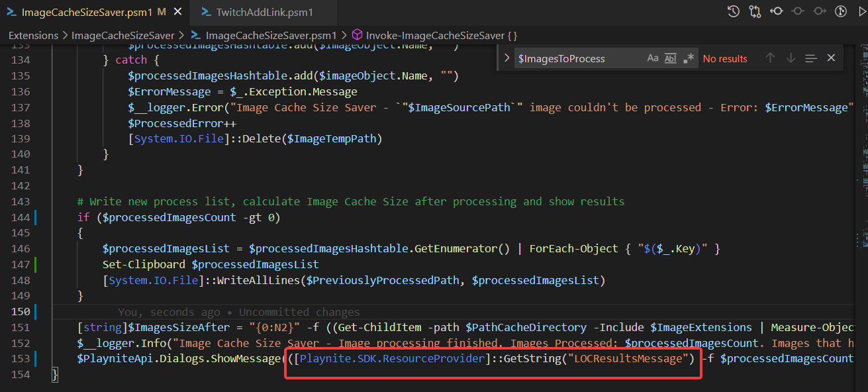Expand the find widget to show replace field
The width and height of the screenshot is (868, 392).
[506, 58]
